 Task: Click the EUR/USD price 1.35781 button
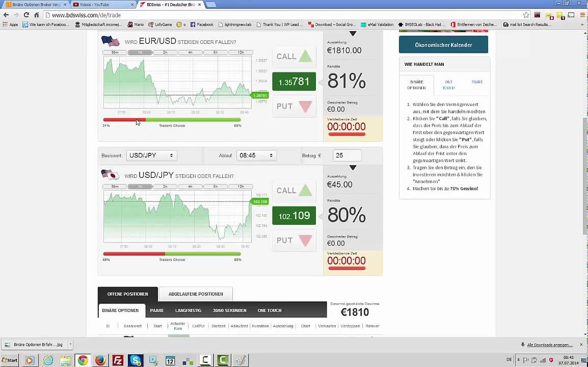click(294, 82)
